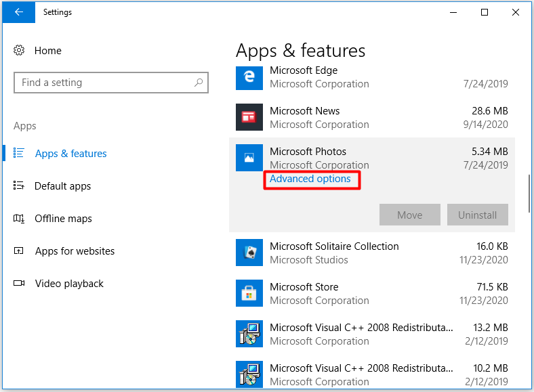Click the 28.6 MB size value
This screenshot has width=534, height=392.
[x=490, y=111]
